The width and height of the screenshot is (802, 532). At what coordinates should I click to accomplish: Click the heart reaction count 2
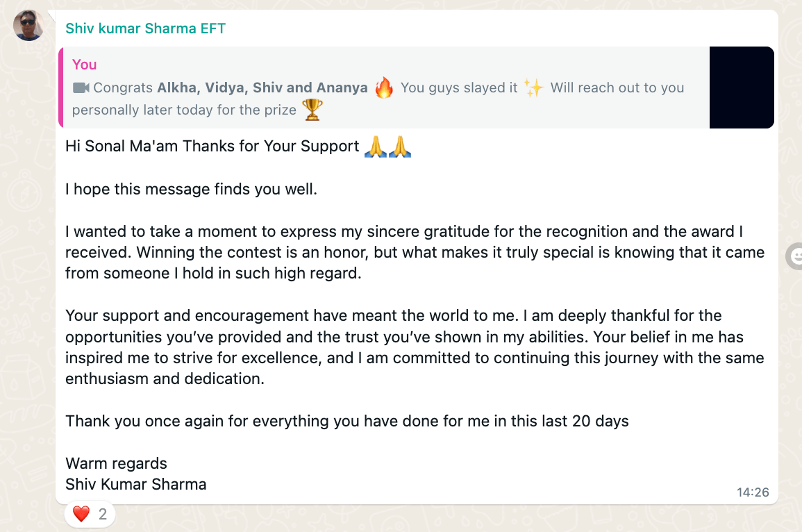pos(103,514)
